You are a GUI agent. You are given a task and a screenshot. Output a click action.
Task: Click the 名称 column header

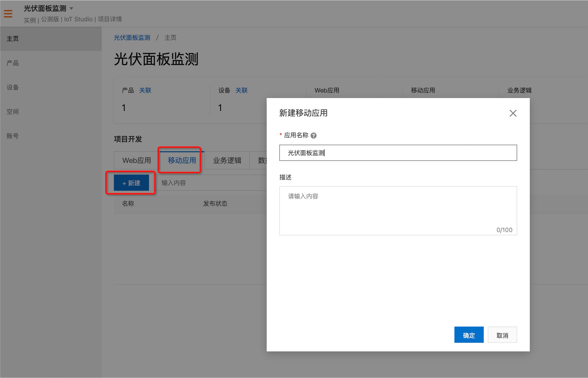coord(128,204)
